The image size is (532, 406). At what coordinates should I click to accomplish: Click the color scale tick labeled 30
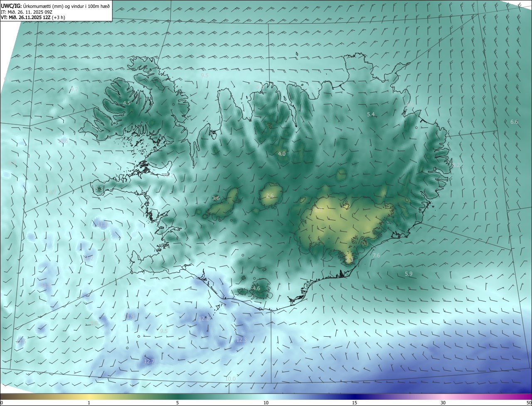[443, 403]
